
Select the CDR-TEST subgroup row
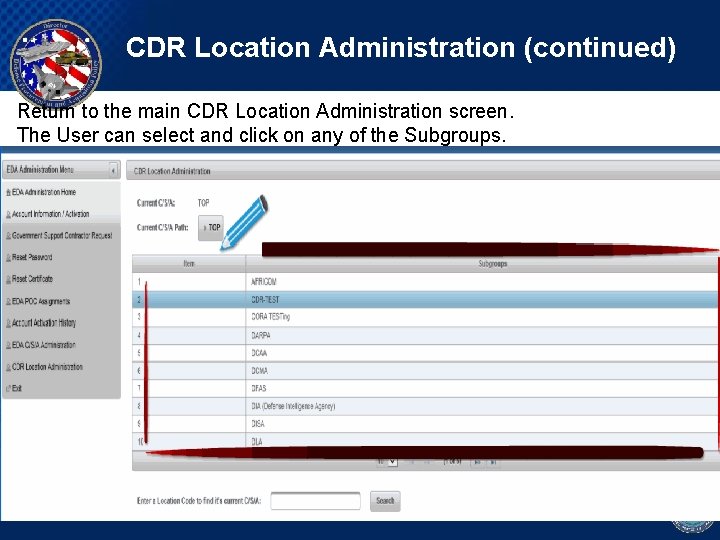point(426,299)
